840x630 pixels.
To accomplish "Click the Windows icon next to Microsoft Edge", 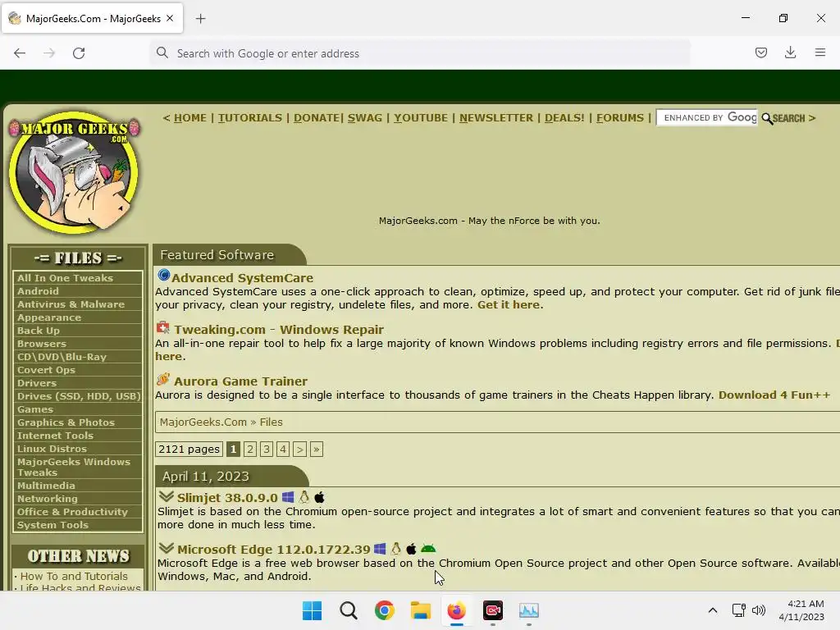I will click(380, 549).
